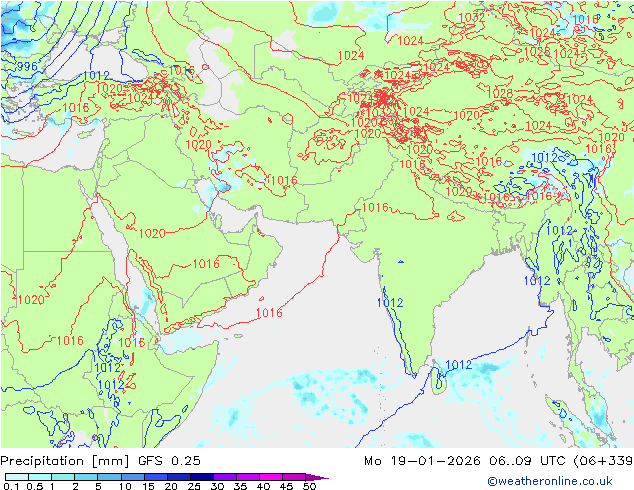This screenshot has width=634, height=490.
Task: Click the blue '1012' label over Bangladesh coast
Action: [x=537, y=281]
